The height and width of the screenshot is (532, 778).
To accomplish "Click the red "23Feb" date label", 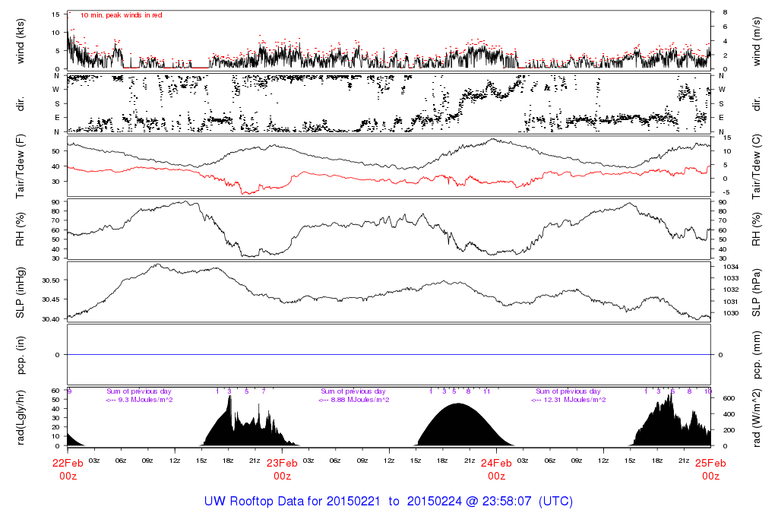I will tap(283, 463).
